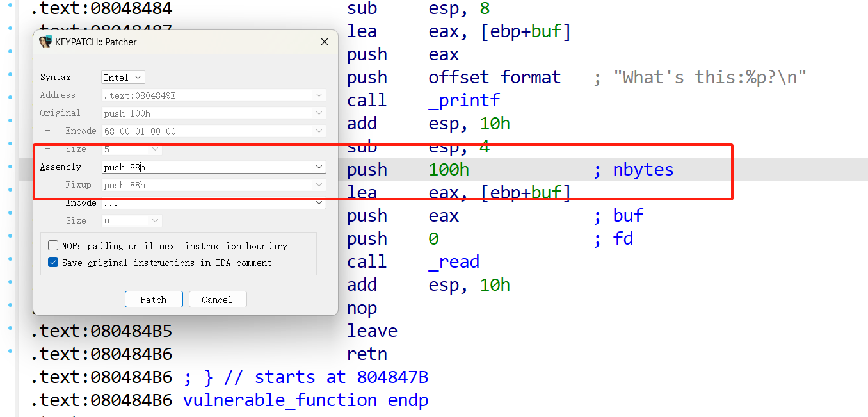Uncheck Save original instructions in IDA comment
868x417 pixels.
tap(53, 263)
